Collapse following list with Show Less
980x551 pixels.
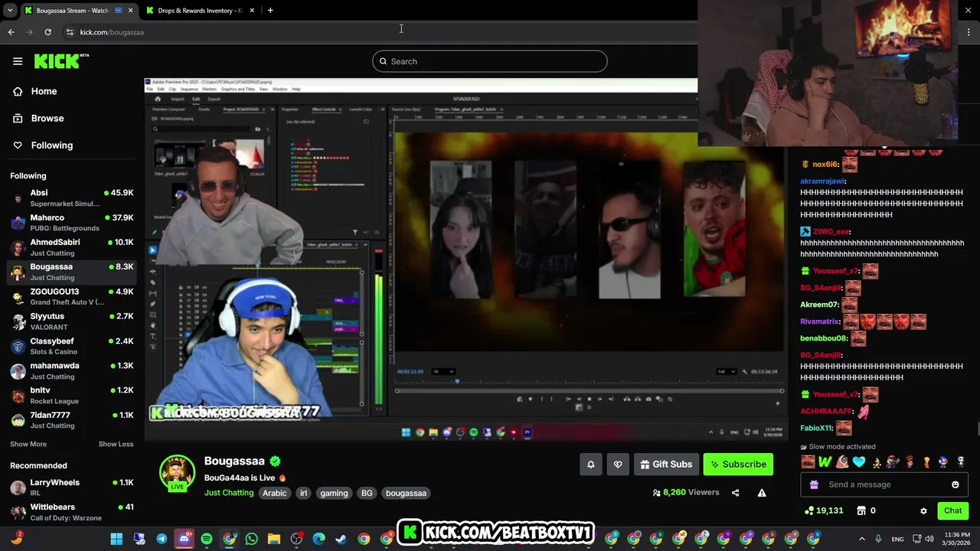[116, 444]
